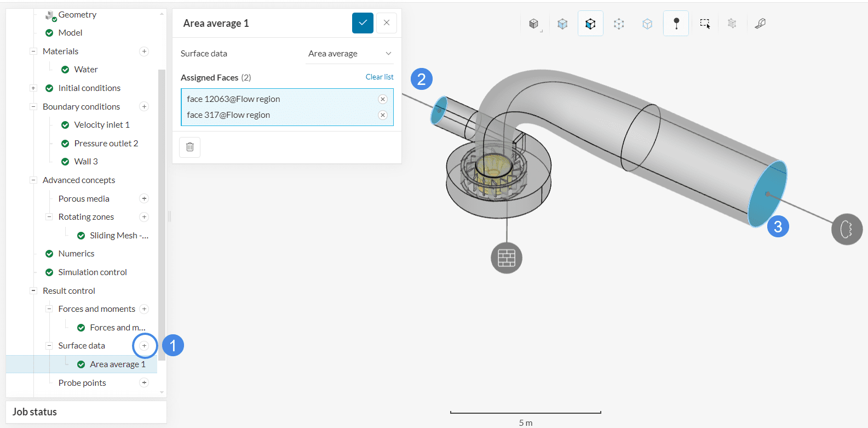Click the wall boundary marker in viewport

pos(507,258)
